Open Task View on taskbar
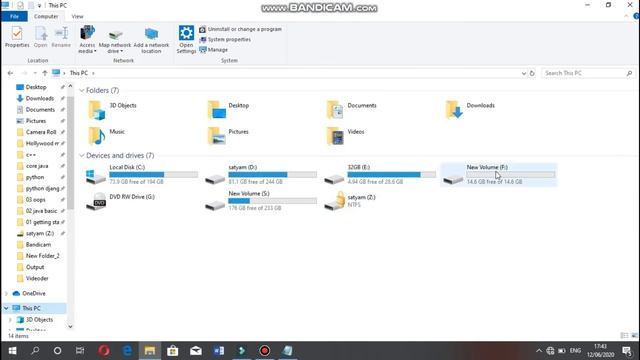 80,351
